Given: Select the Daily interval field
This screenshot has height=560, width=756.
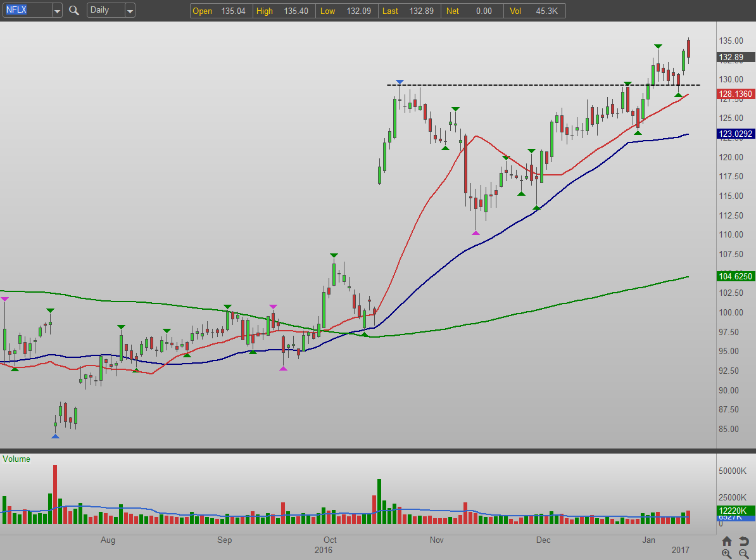Looking at the screenshot, I should [x=106, y=10].
